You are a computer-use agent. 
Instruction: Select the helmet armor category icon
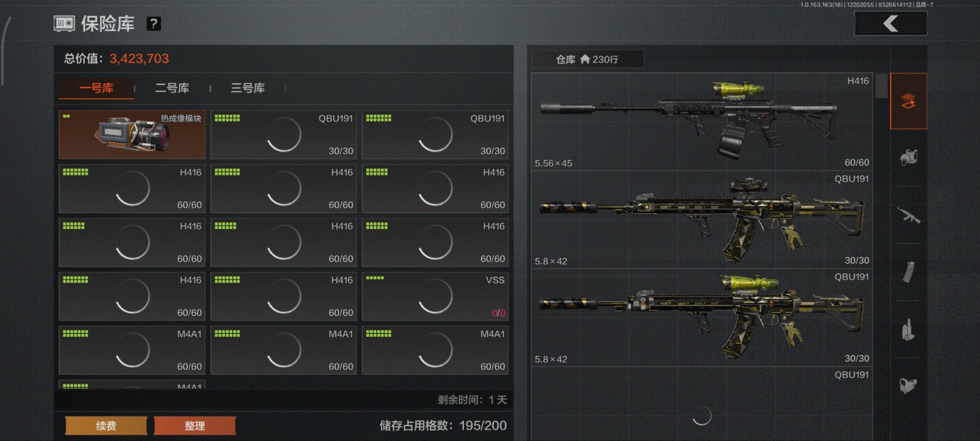(909, 157)
